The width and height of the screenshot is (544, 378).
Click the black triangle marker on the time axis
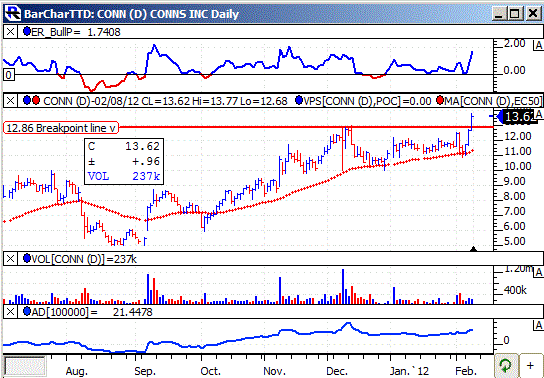474,249
